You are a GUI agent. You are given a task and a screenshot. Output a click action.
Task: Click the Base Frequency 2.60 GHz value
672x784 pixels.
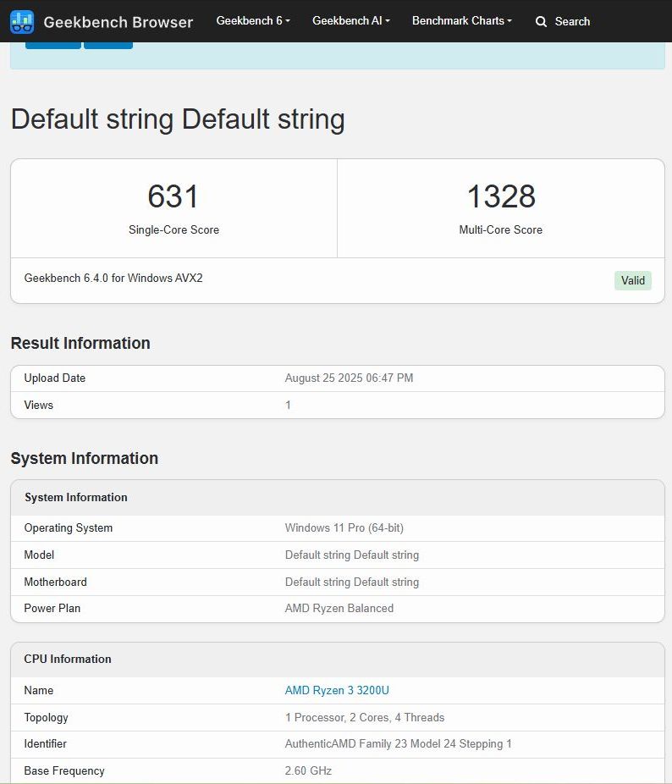308,771
